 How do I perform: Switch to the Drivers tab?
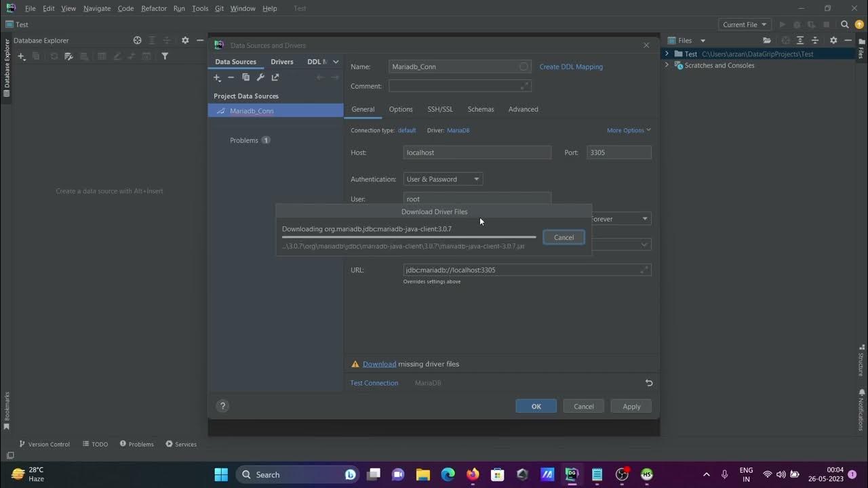click(x=282, y=62)
